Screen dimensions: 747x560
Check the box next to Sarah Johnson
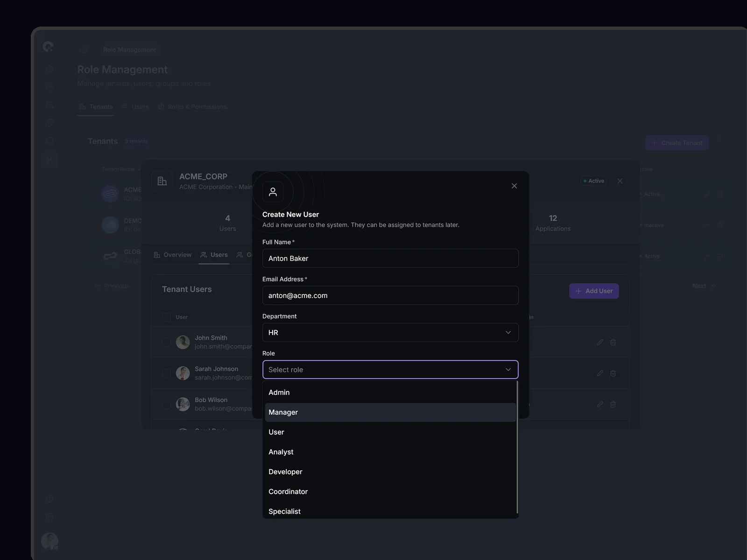coord(166,373)
